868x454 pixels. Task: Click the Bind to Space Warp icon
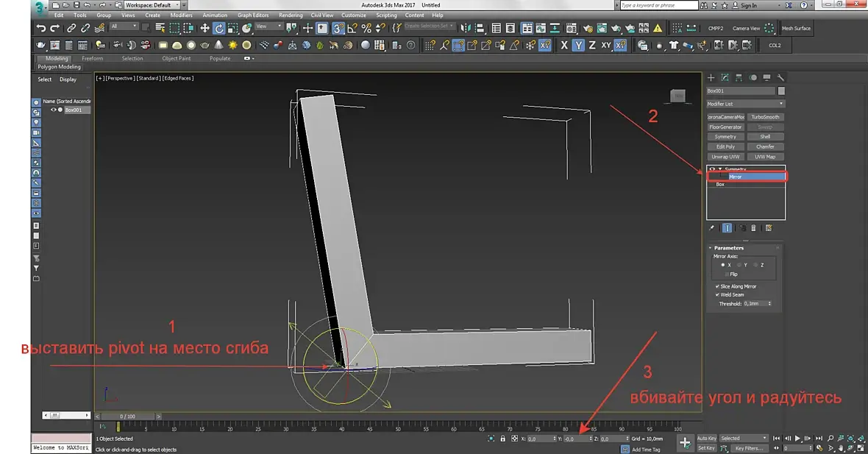click(99, 28)
